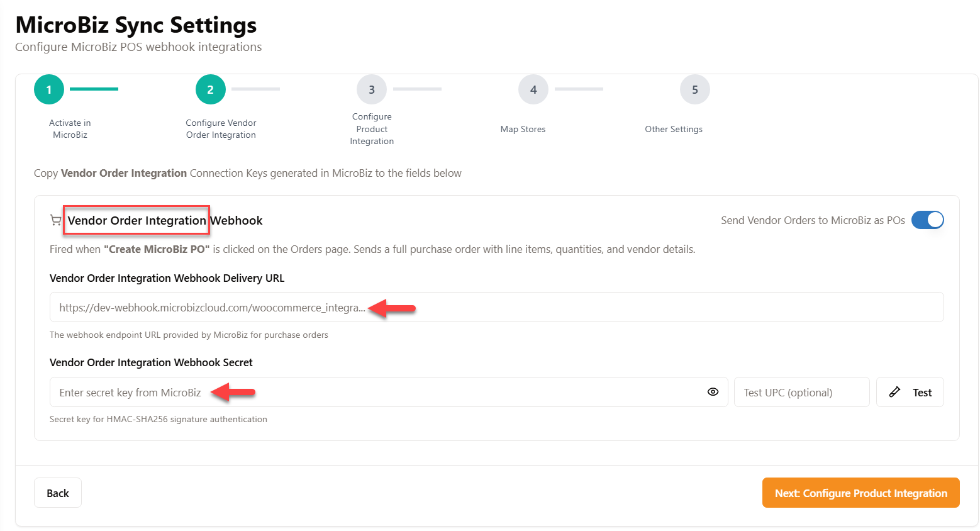Click the Back button

coord(58,493)
